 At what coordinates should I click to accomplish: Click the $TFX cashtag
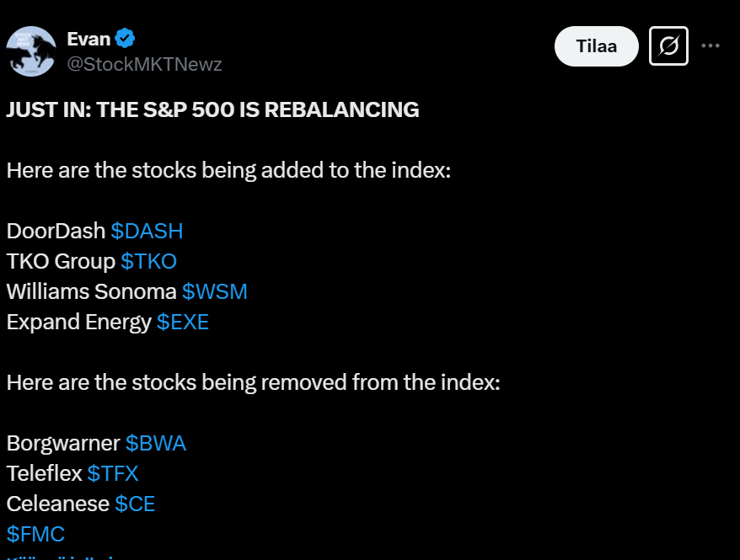[x=113, y=473]
